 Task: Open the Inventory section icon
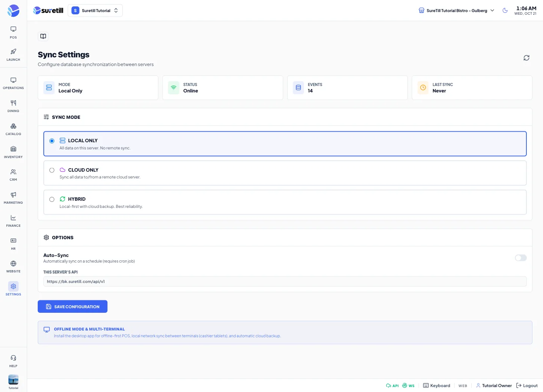(13, 149)
